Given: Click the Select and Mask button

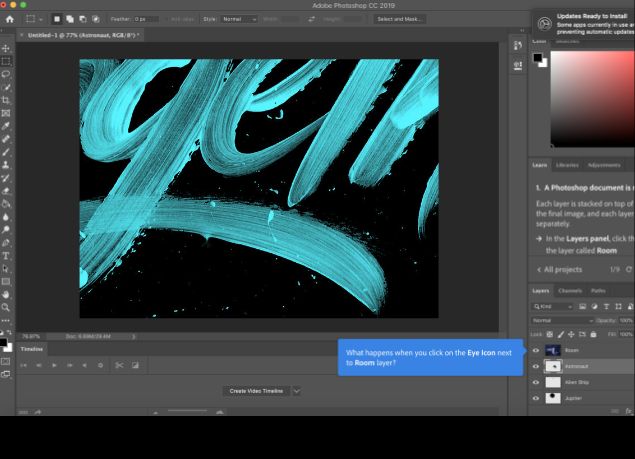Looking at the screenshot, I should pos(398,19).
